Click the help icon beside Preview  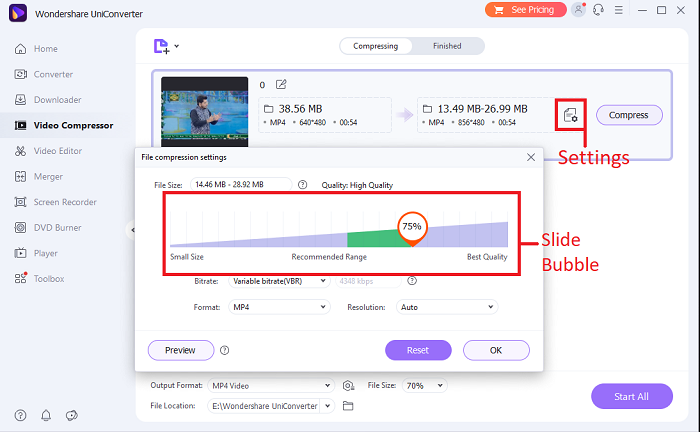point(225,350)
